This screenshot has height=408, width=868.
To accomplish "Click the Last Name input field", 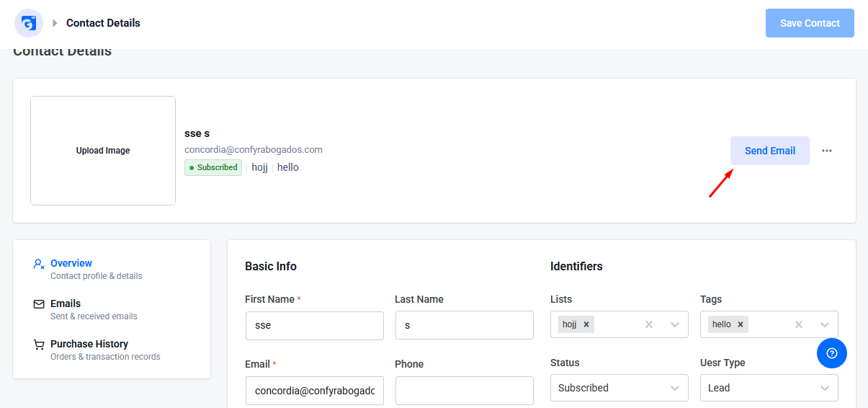I will [465, 325].
